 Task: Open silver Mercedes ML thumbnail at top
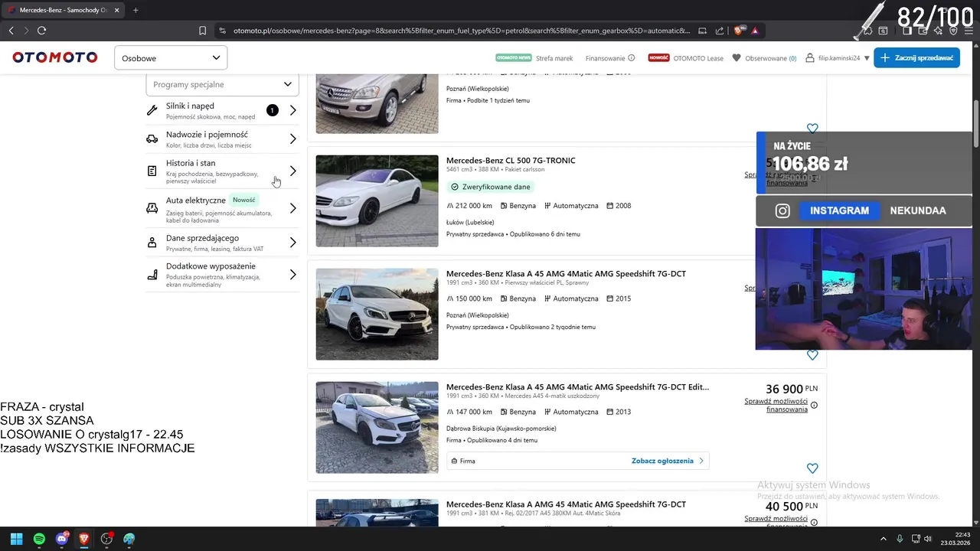pos(377,103)
